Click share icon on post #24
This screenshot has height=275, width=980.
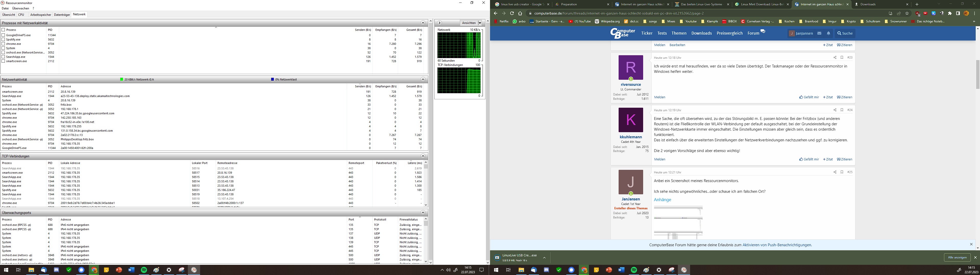click(x=835, y=110)
